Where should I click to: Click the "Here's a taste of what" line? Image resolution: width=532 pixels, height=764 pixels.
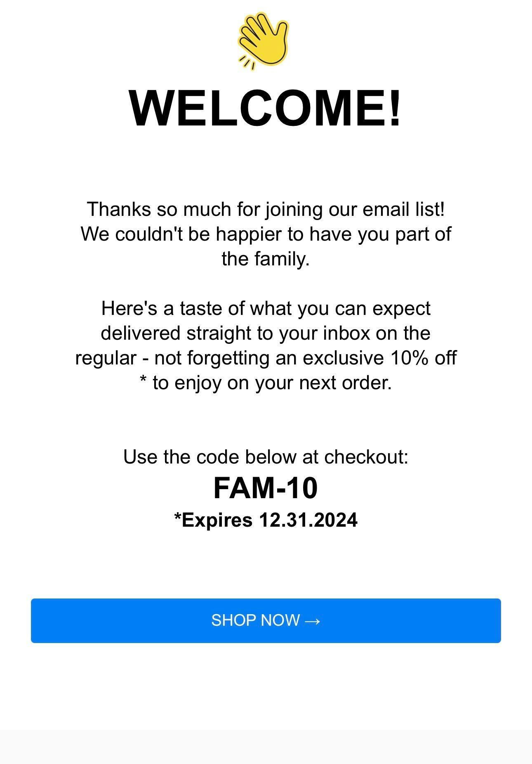[266, 308]
